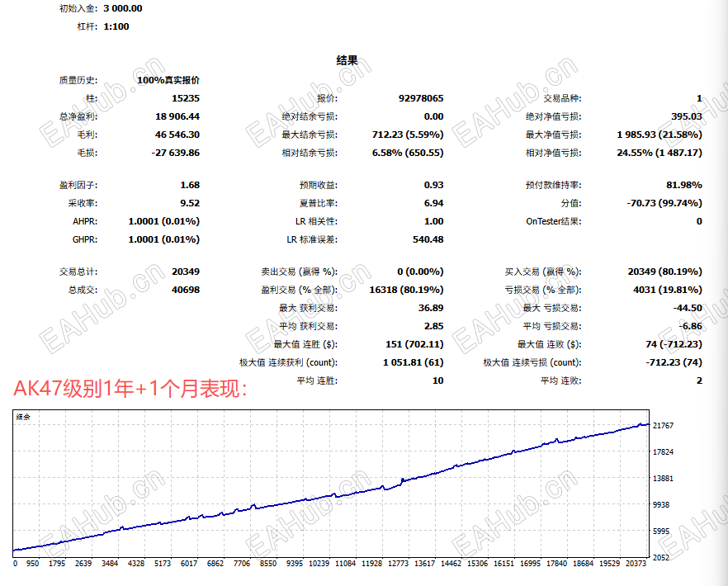This screenshot has width=728, height=586.
Task: Click the 初始入金 amount 3 000.00
Action: [121, 10]
